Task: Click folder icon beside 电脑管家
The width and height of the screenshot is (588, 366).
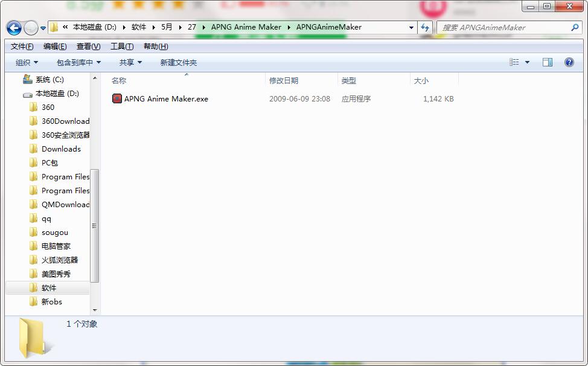Action: [x=33, y=246]
